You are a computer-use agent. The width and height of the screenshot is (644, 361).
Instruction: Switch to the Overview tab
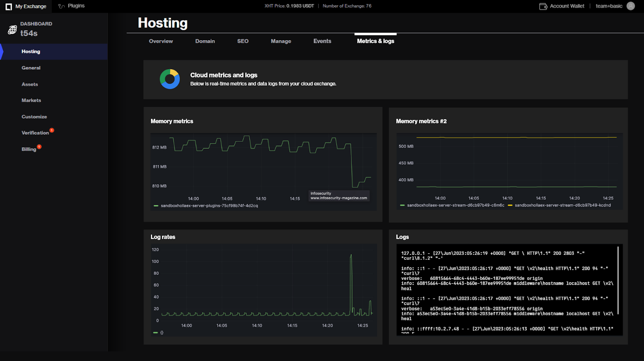[161, 41]
